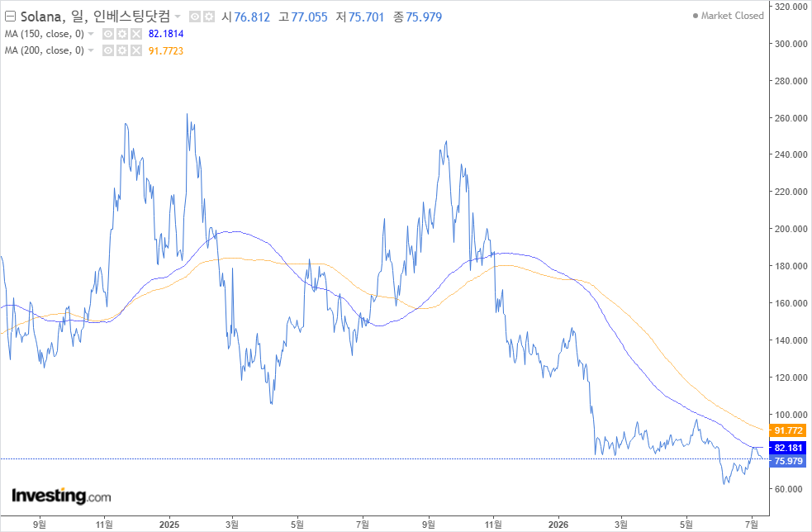Click the high price 77.055

tap(309, 17)
